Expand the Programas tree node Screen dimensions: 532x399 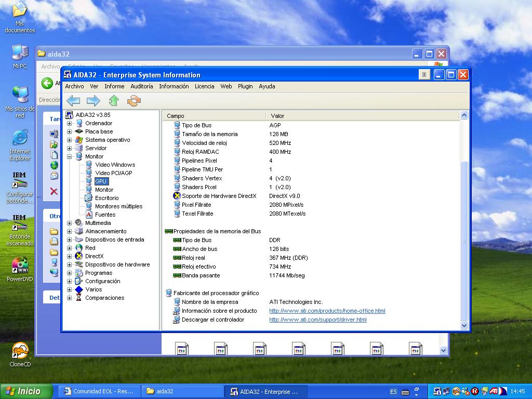click(69, 273)
